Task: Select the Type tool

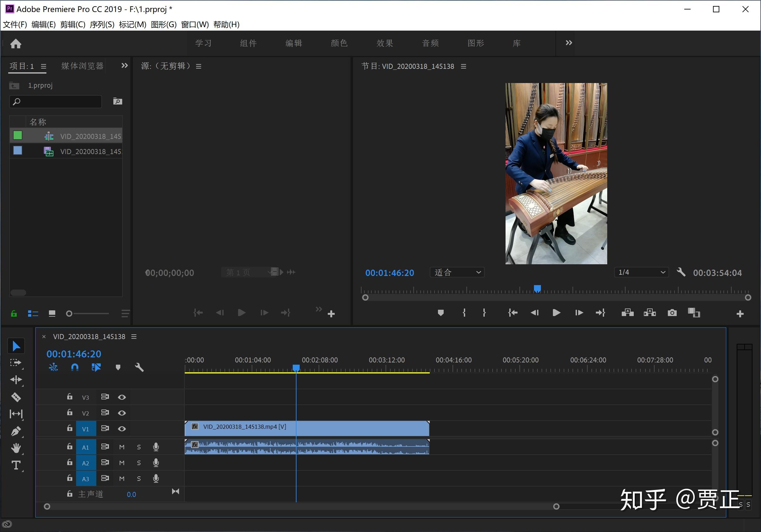Action: 16,465
